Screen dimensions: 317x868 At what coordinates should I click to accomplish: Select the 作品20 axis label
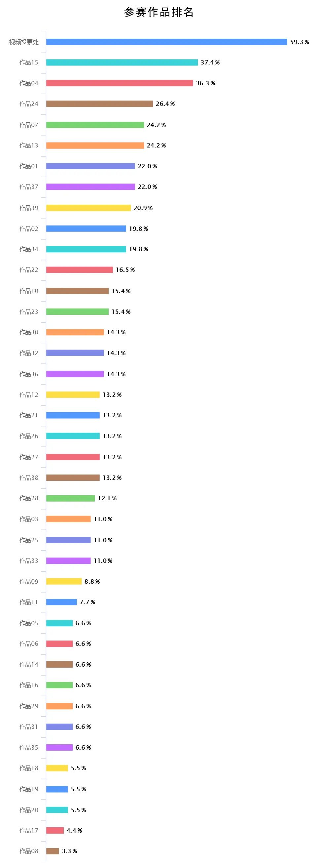(29, 810)
